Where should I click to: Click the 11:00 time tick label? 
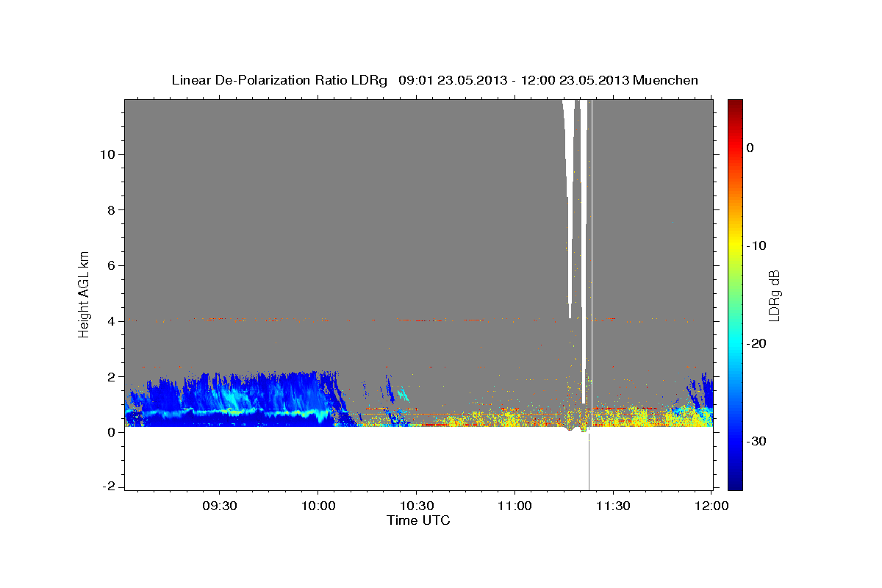[x=514, y=506]
